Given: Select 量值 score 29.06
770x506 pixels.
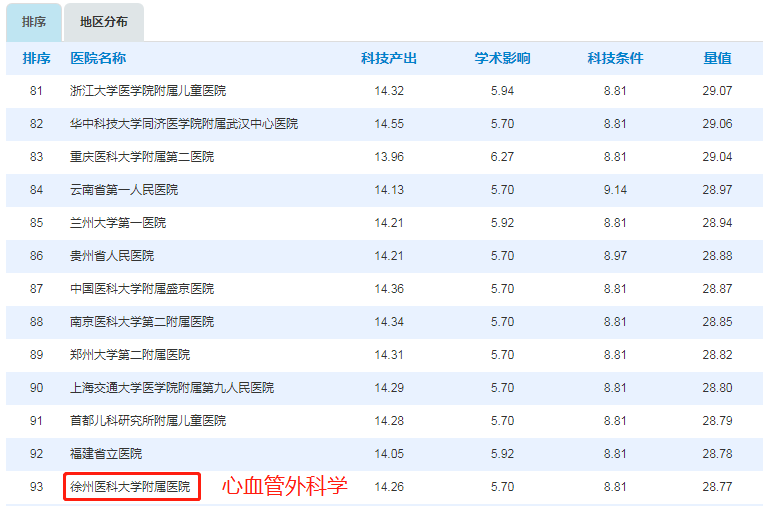Looking at the screenshot, I should point(717,124).
